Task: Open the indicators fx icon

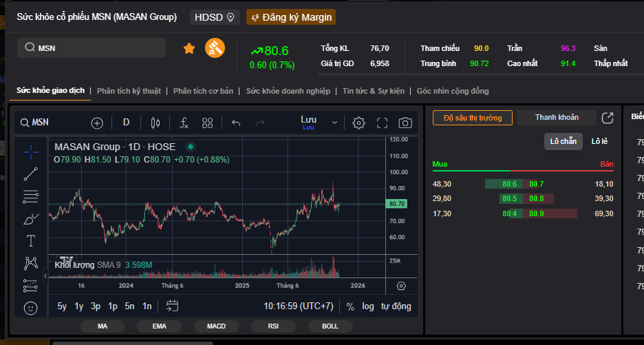Action: tap(184, 123)
